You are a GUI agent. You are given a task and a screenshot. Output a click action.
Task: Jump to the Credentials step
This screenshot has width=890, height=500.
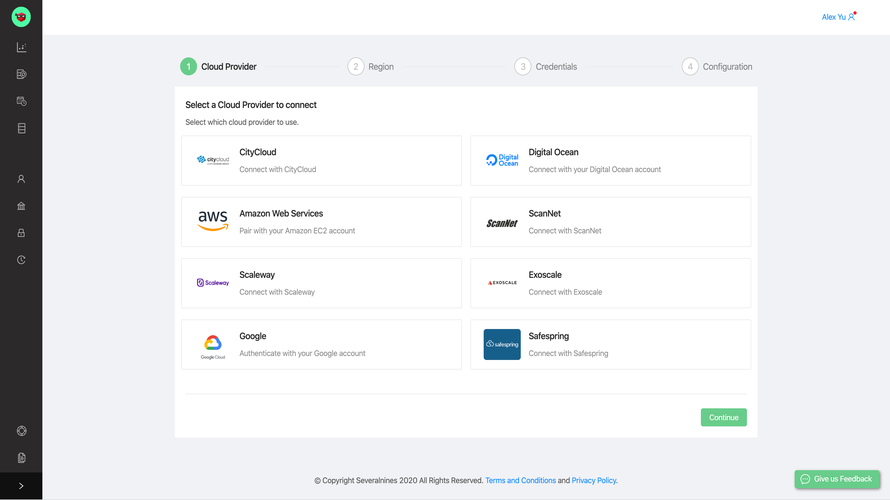click(546, 67)
